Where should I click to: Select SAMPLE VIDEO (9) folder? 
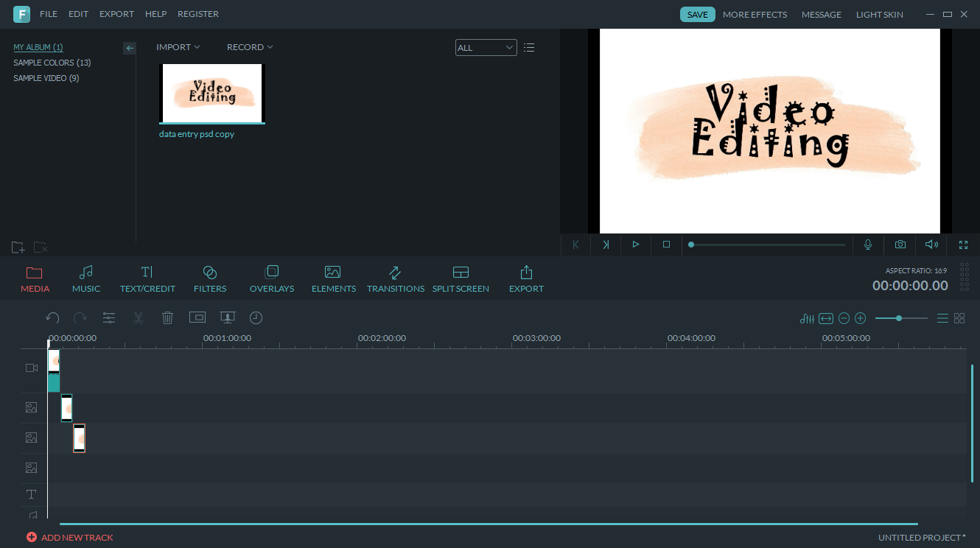(x=46, y=78)
